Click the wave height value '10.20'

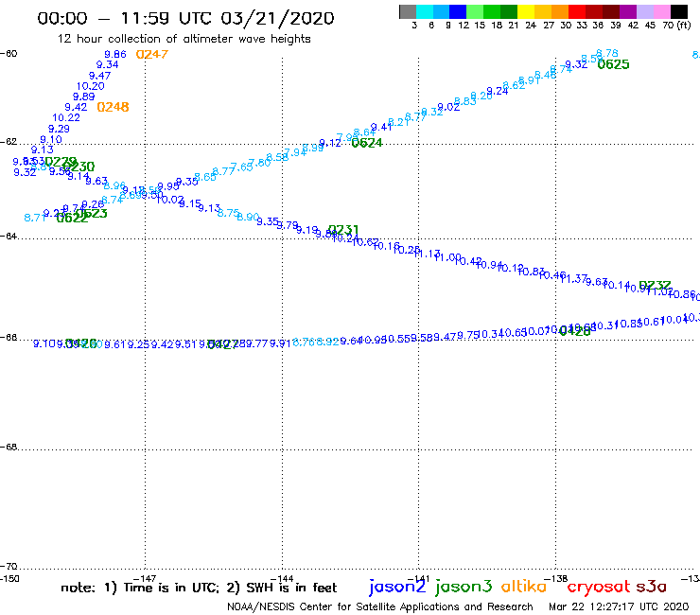pyautogui.click(x=90, y=86)
